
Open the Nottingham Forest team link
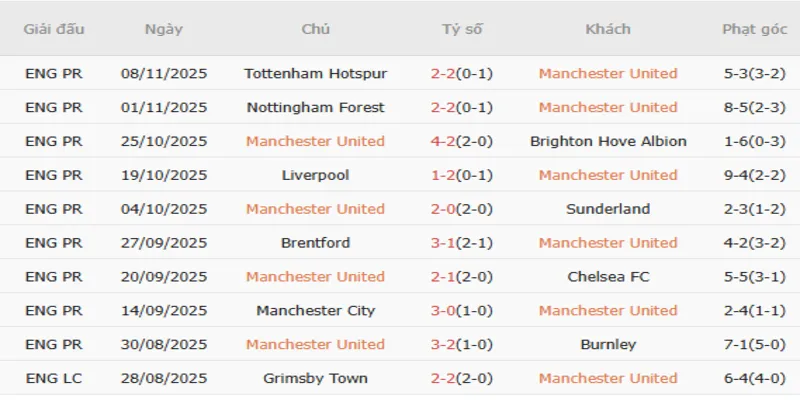point(315,107)
